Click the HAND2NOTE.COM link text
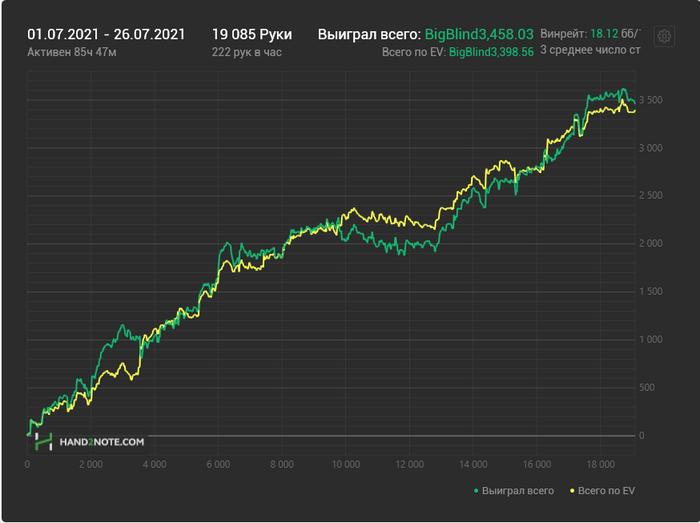Viewport: 700px width, 523px height. pyautogui.click(x=102, y=442)
